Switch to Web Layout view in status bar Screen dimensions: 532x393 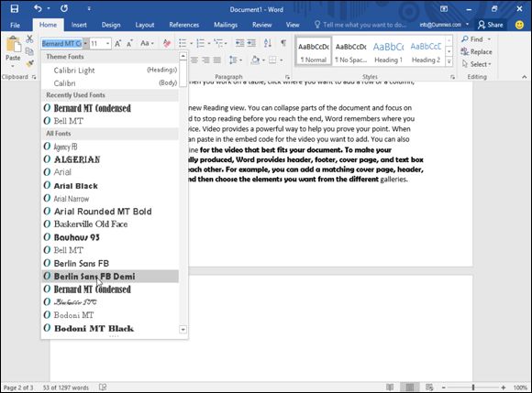click(x=429, y=388)
